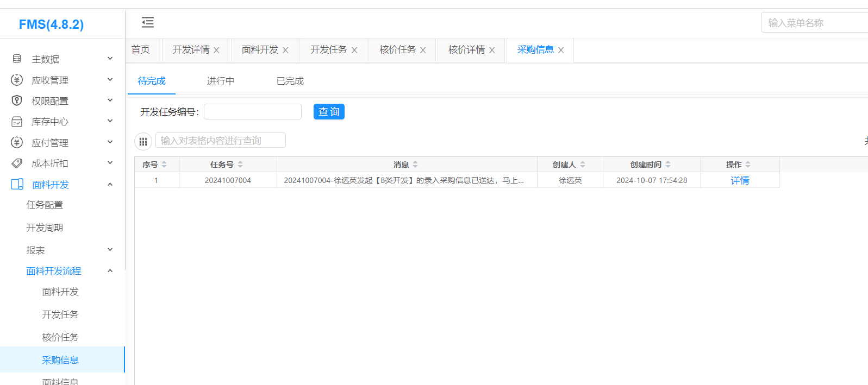
Task: Click the 面料开发 book icon
Action: tap(17, 184)
